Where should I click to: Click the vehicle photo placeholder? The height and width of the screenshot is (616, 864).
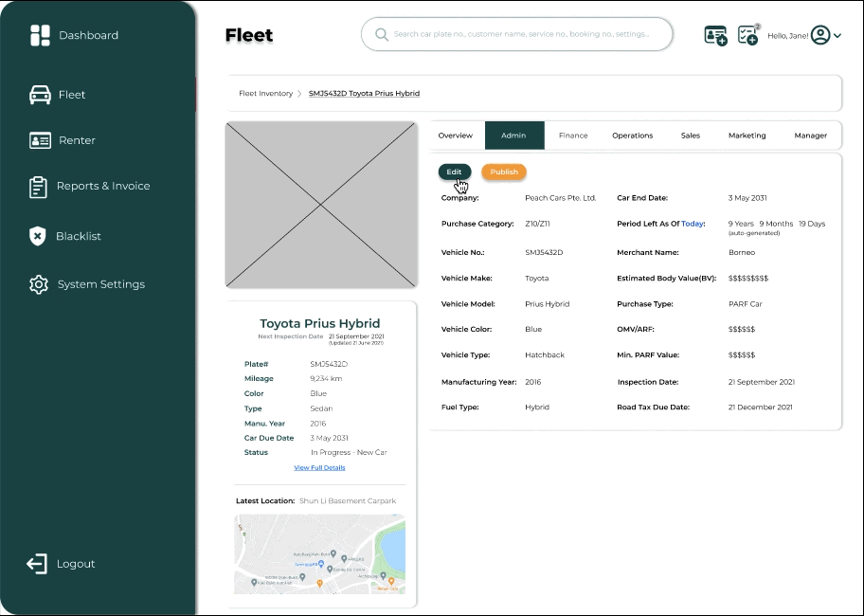321,205
